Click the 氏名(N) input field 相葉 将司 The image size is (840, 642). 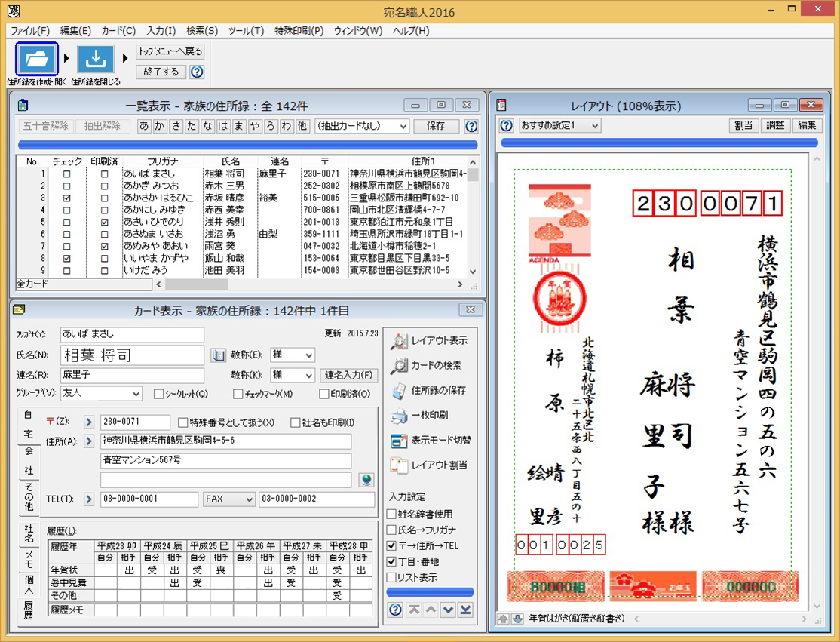pyautogui.click(x=132, y=355)
